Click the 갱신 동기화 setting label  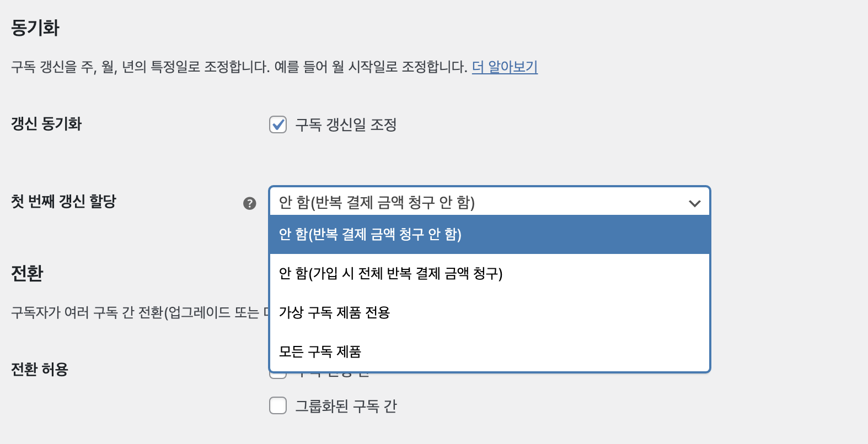(46, 123)
